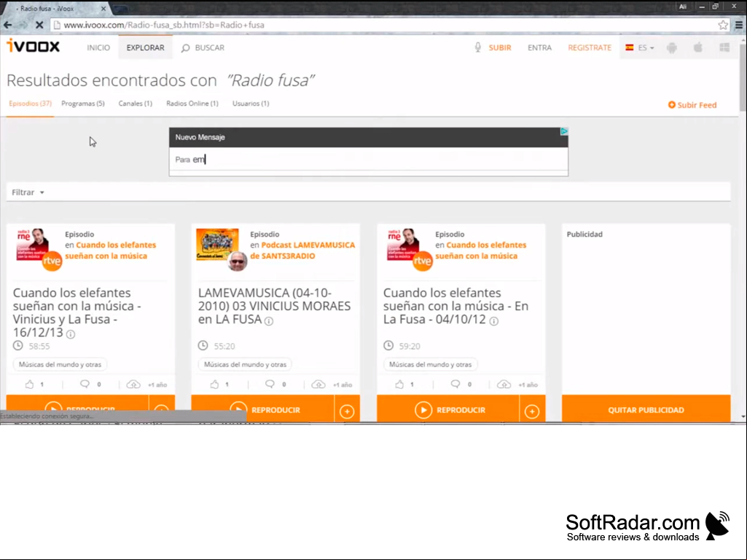Open the Apple app icon
This screenshot has height=560, width=747.
coord(698,47)
